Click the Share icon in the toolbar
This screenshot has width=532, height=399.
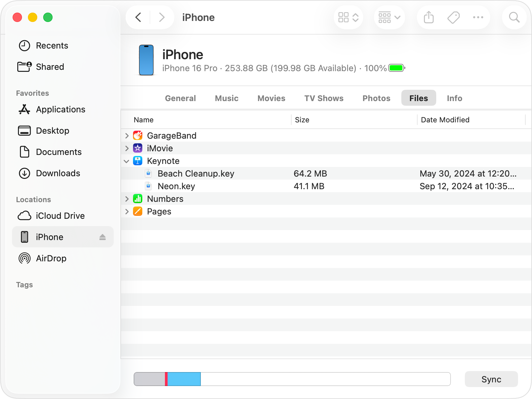(428, 17)
